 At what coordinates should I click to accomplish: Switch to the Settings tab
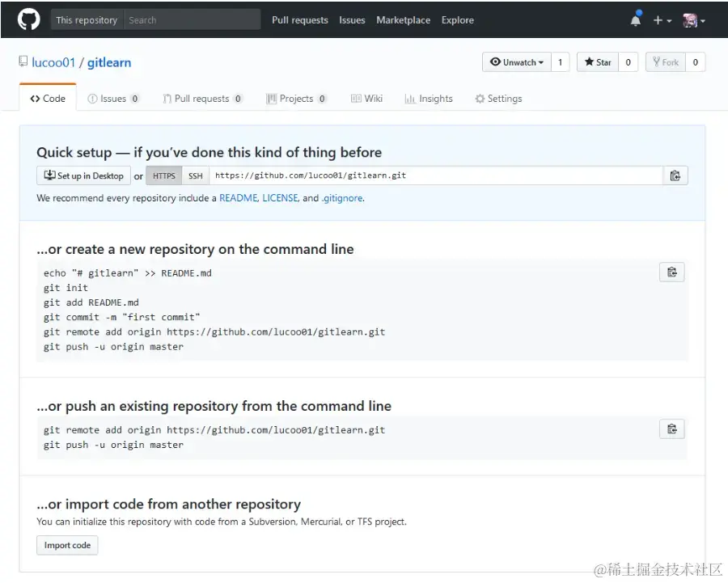(x=498, y=99)
